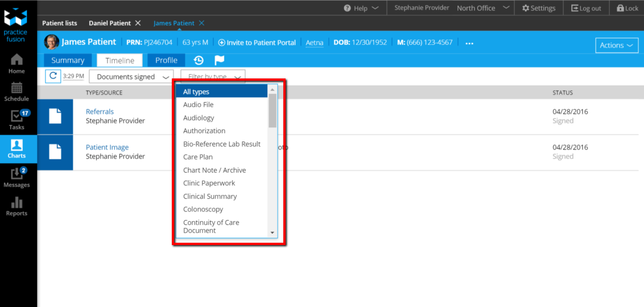Choose Bio-Reference Lab Result type
The width and height of the screenshot is (644, 307).
(222, 144)
